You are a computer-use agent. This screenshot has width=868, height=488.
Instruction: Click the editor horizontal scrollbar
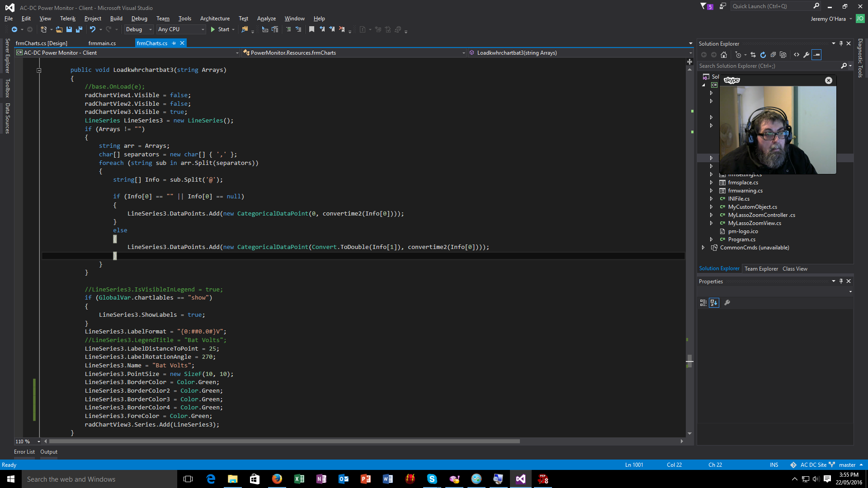pyautogui.click(x=285, y=441)
